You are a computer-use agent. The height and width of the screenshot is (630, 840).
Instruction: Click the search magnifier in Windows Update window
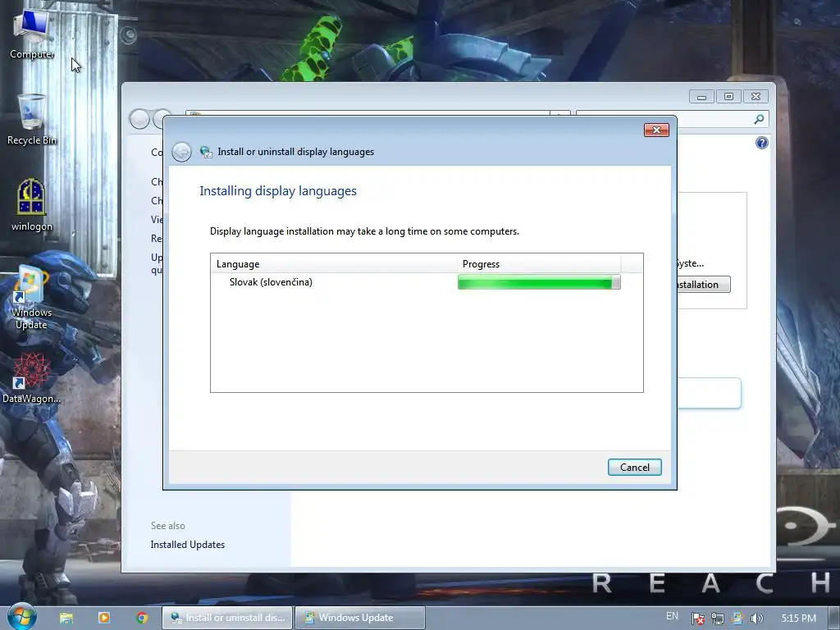[759, 119]
